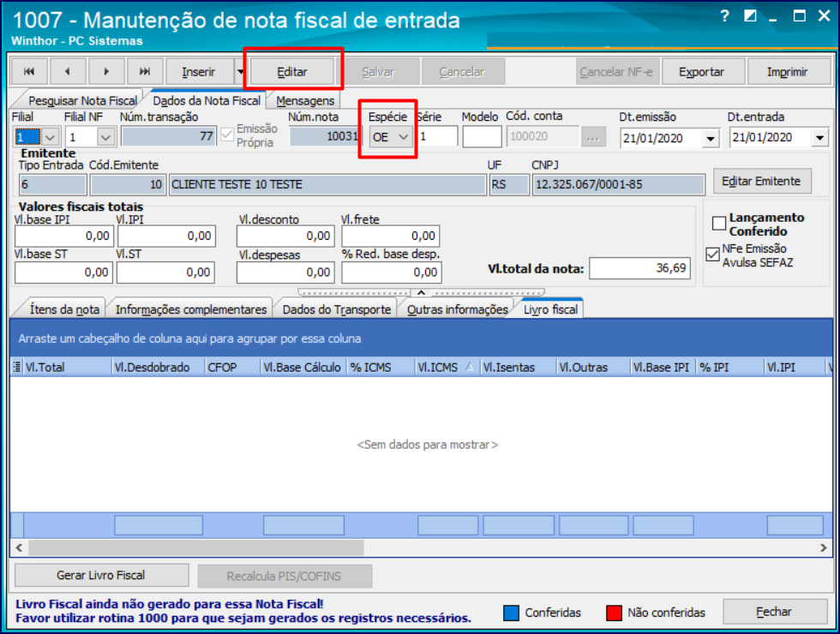Click the window restore-down diagonal icon

[750, 16]
